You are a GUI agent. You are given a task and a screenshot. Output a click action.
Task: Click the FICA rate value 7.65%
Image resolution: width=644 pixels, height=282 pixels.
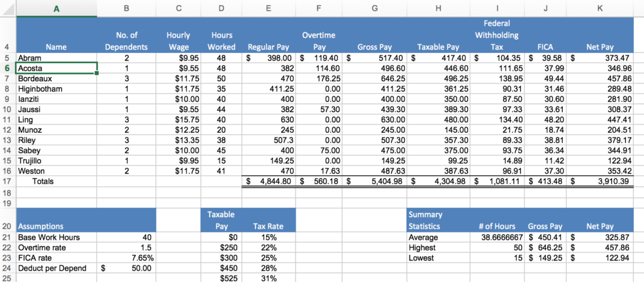point(127,257)
